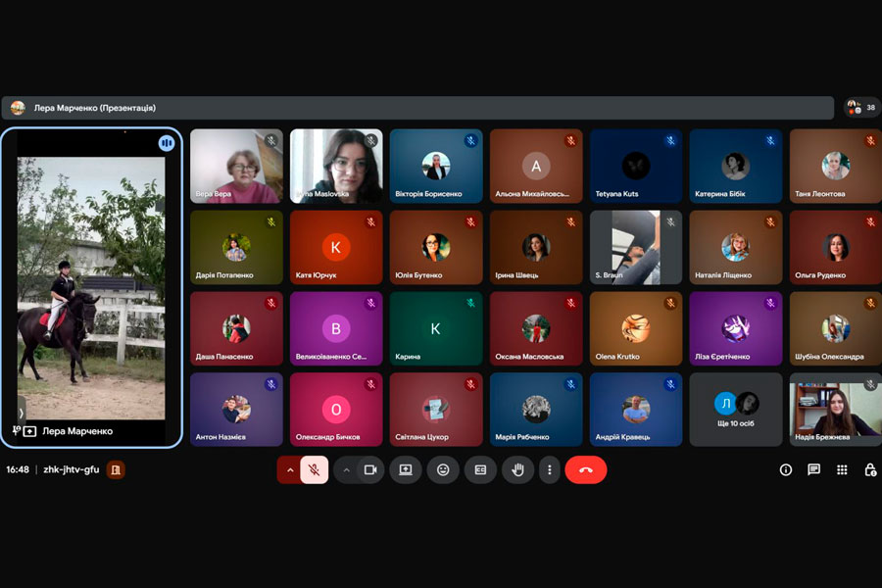882x588 pixels.
Task: Open participants list showing 38
Action: pos(861,108)
